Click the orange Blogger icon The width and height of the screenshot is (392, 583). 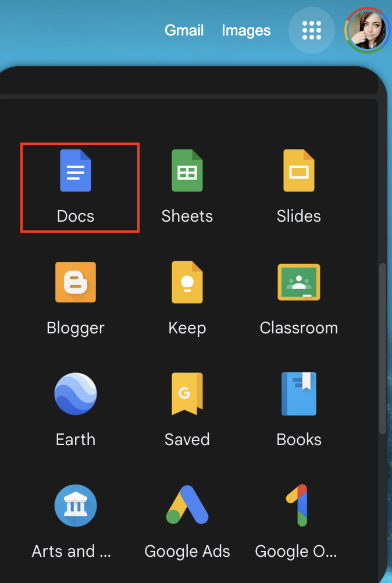(76, 282)
